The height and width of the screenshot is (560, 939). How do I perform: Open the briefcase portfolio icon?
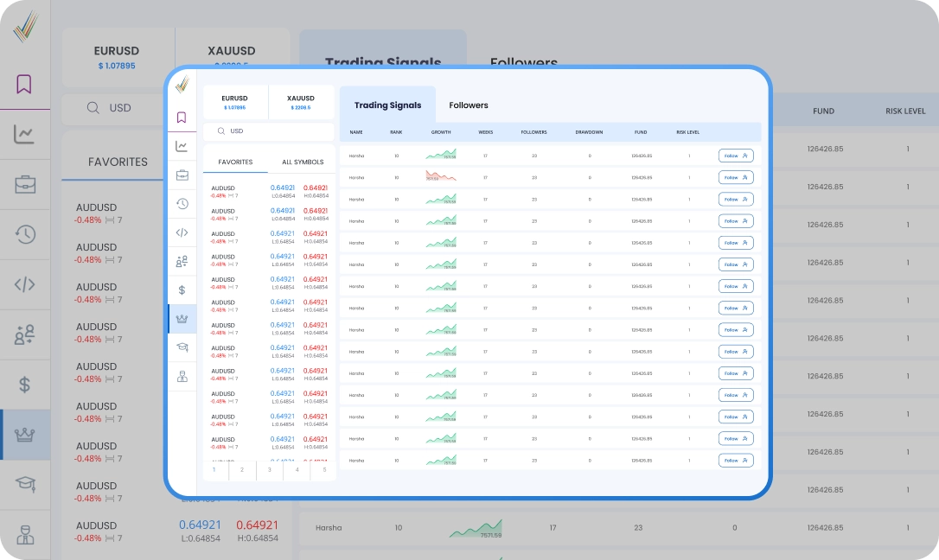coord(182,175)
